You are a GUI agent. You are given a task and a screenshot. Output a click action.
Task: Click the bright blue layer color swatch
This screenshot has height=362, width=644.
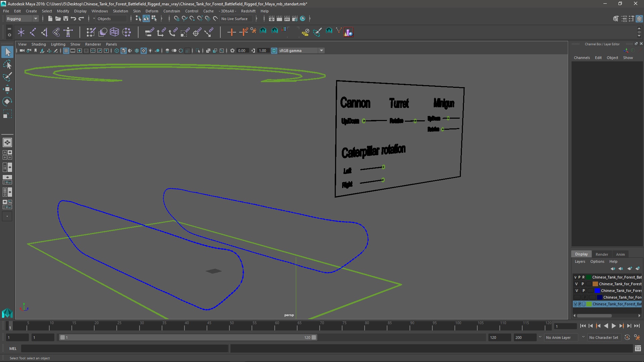coord(597,291)
